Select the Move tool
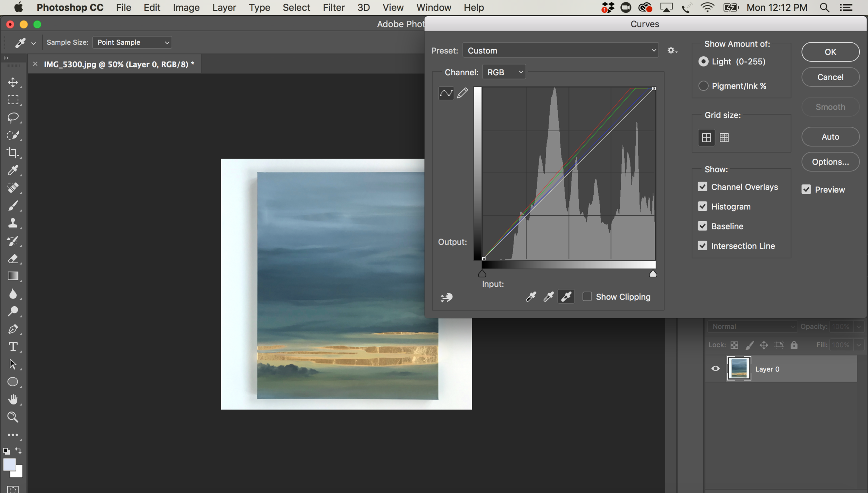This screenshot has height=493, width=868. click(x=13, y=82)
